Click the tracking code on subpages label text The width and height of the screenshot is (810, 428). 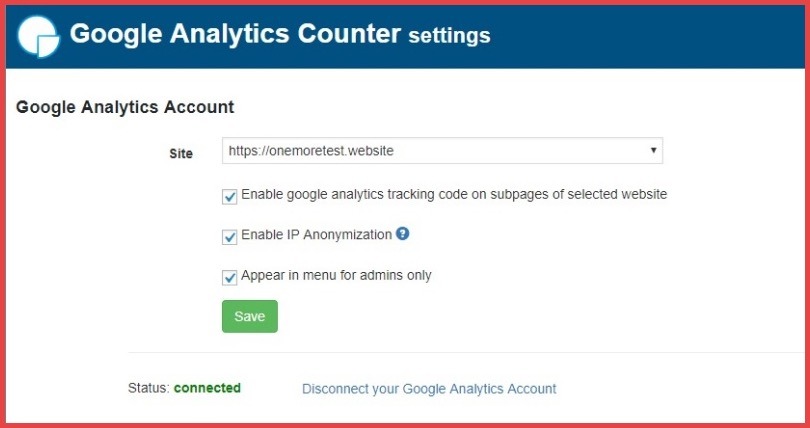pyautogui.click(x=454, y=194)
